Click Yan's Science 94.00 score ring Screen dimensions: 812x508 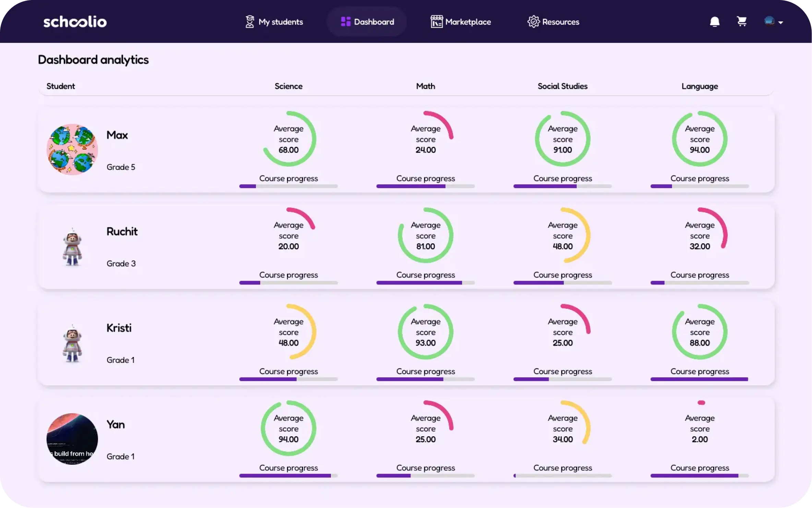coord(288,428)
